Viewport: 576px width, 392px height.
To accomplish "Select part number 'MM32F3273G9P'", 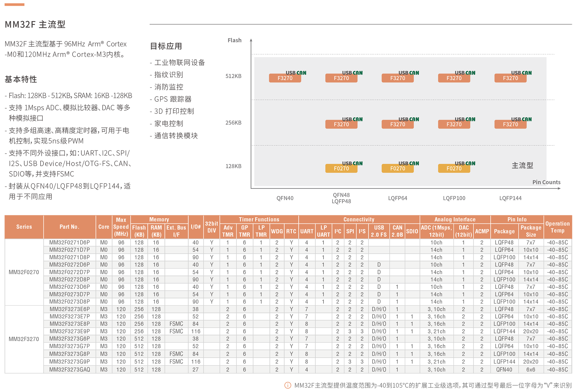I will point(69,362).
